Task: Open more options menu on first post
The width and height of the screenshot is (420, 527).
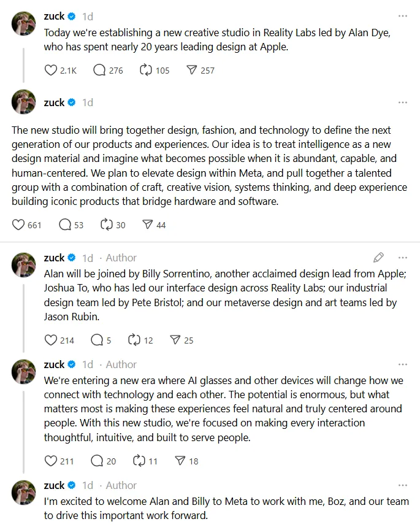Action: click(402, 16)
